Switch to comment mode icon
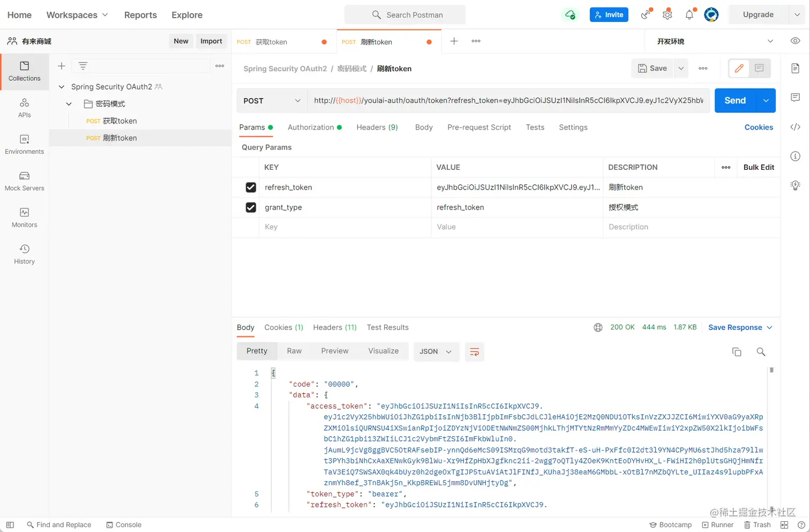This screenshot has width=810, height=532. [759, 69]
